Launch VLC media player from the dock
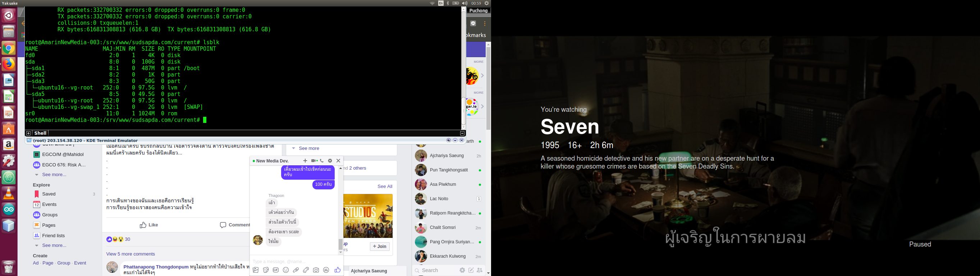This screenshot has width=980, height=276. 9,193
